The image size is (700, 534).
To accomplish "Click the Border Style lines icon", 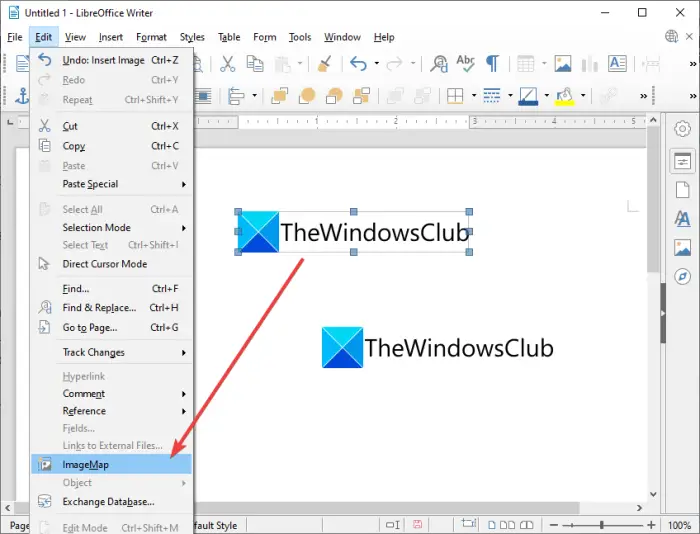I will 492,96.
